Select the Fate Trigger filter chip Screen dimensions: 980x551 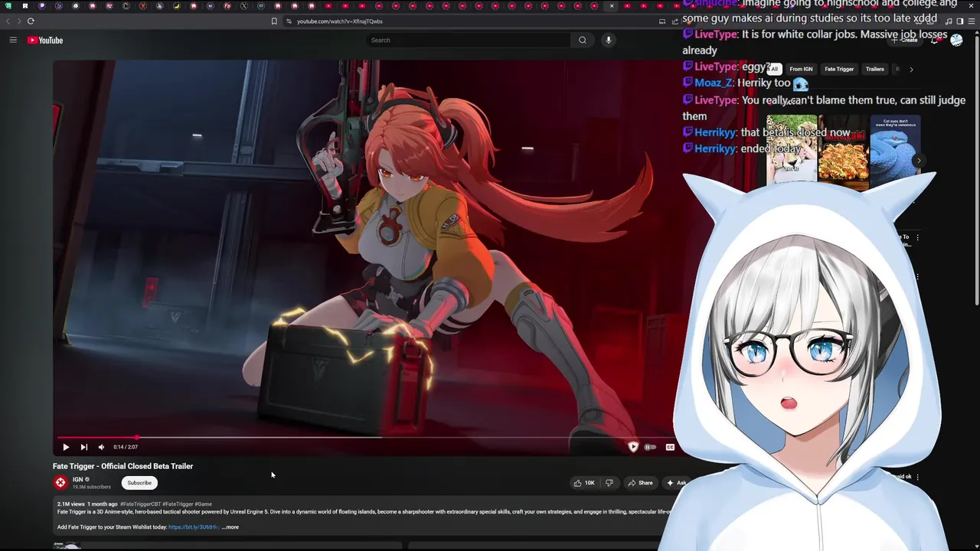(839, 69)
